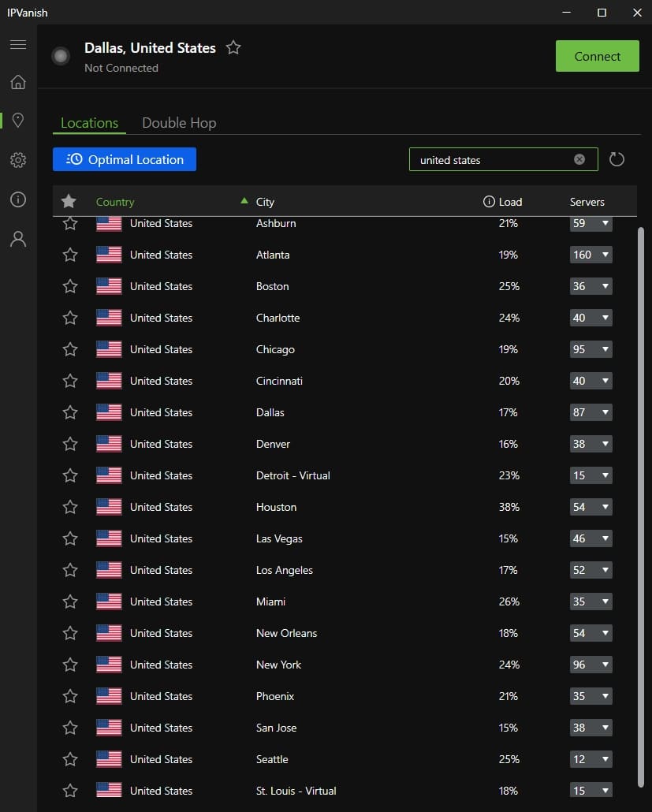The image size is (652, 812).
Task: Select the Optimal Location button
Action: tap(125, 159)
